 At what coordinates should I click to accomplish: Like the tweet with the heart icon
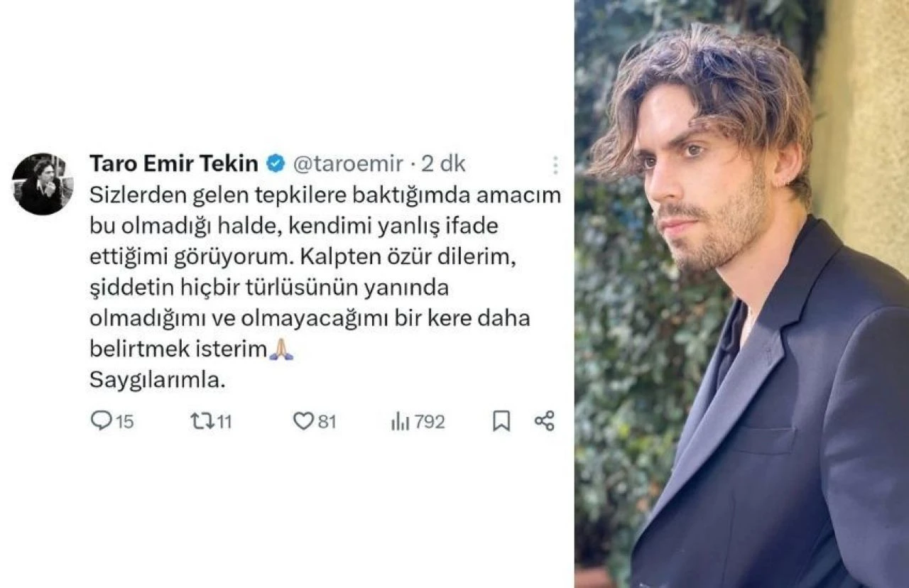pyautogui.click(x=303, y=421)
